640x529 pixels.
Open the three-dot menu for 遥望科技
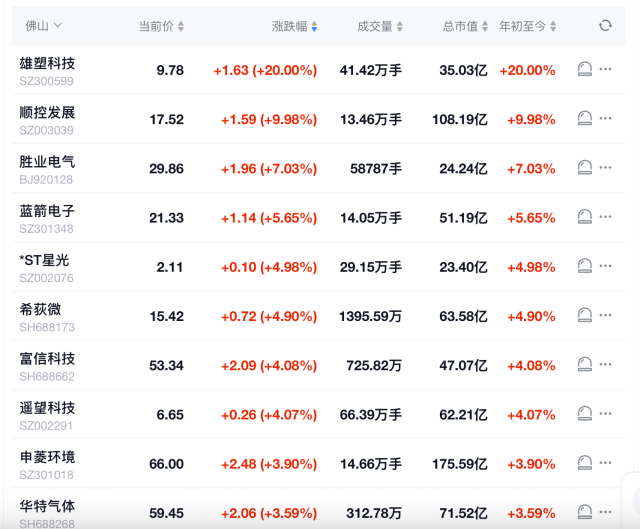[605, 414]
